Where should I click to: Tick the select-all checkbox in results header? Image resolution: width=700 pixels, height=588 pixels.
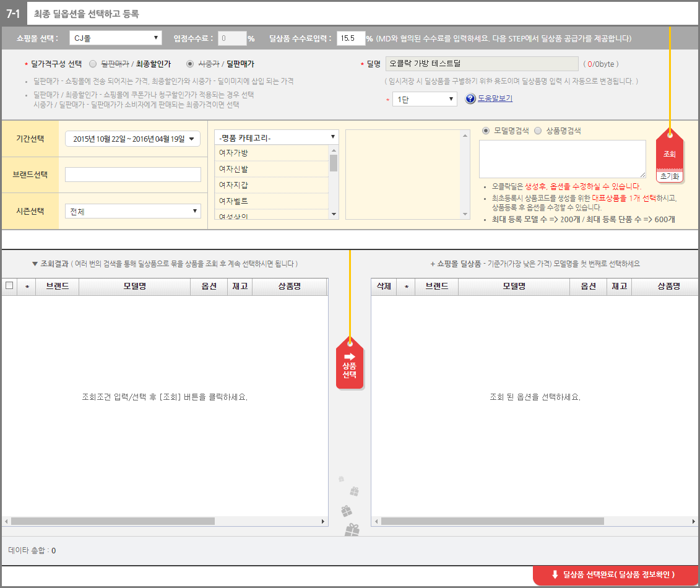point(9,286)
